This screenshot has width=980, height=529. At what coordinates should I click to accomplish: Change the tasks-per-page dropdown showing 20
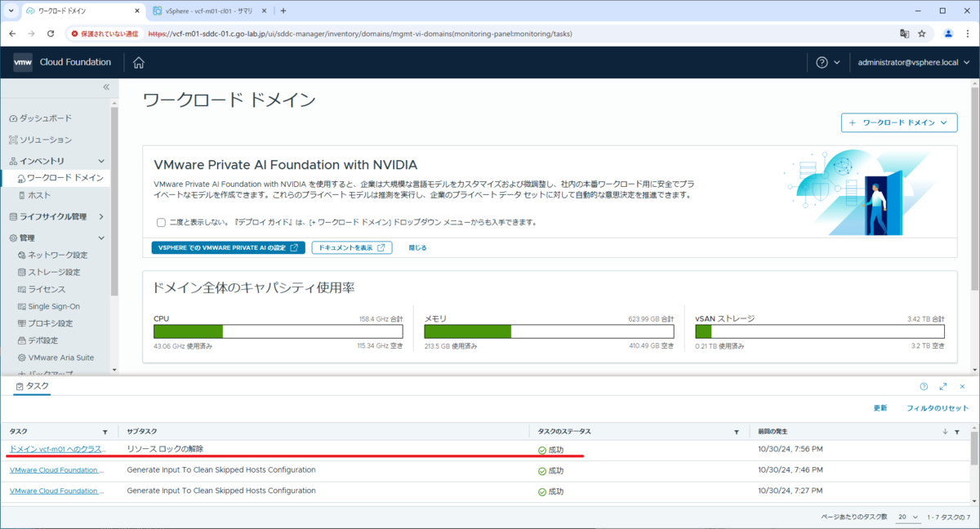[908, 518]
